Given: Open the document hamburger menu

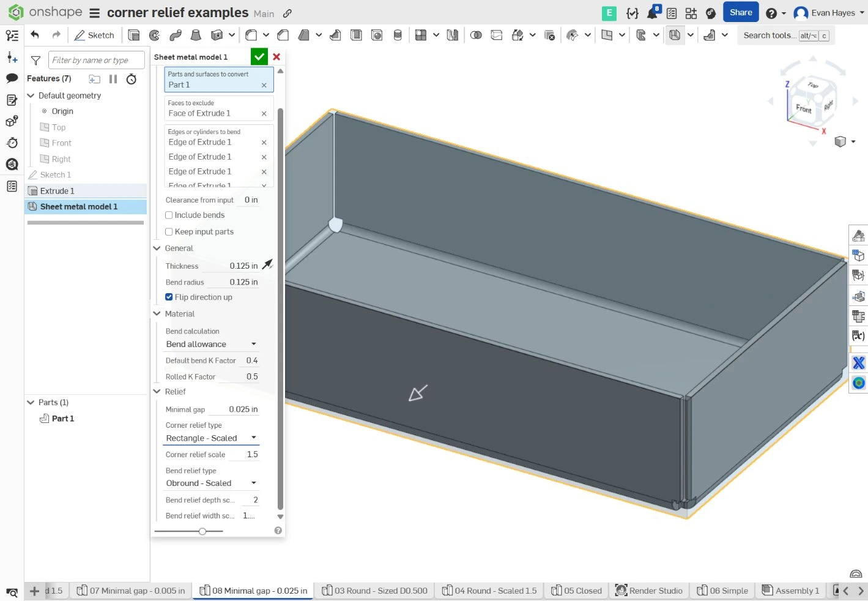Looking at the screenshot, I should 94,13.
